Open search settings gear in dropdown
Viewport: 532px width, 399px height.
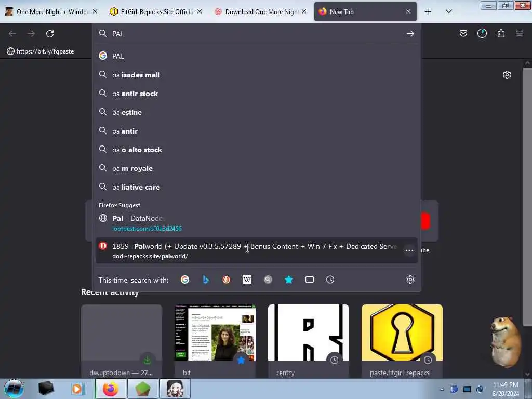click(x=410, y=280)
